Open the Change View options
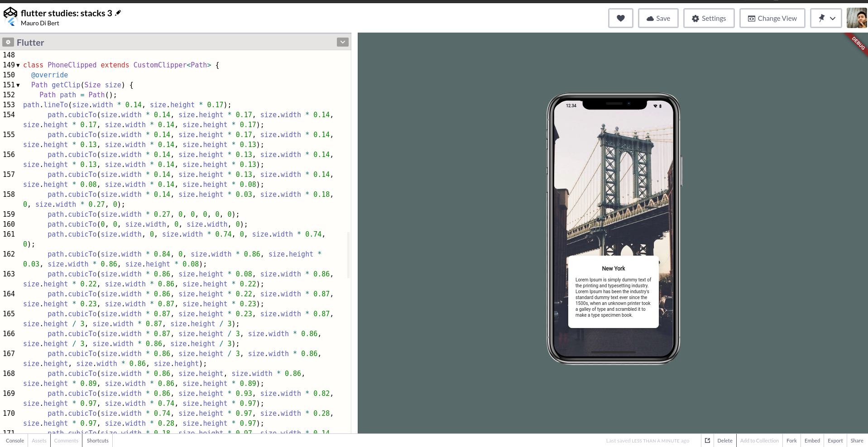Screen dimensions: 868x447 click(x=772, y=18)
